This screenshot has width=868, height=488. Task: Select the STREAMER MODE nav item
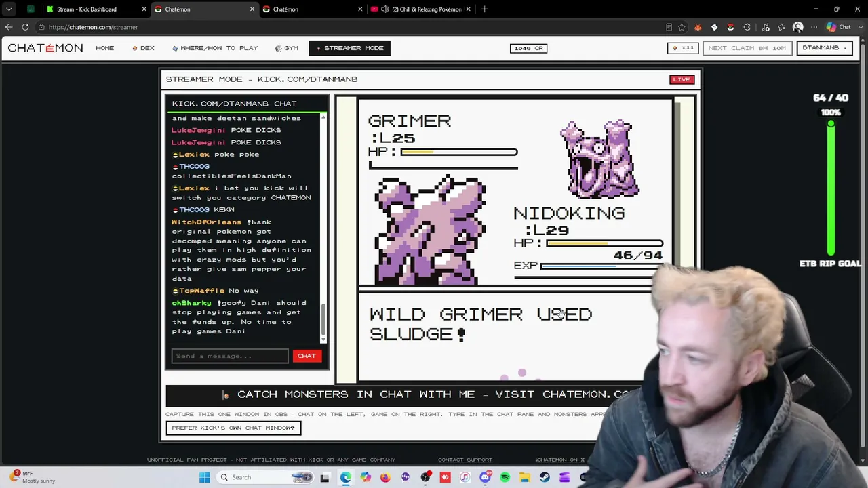coord(350,48)
